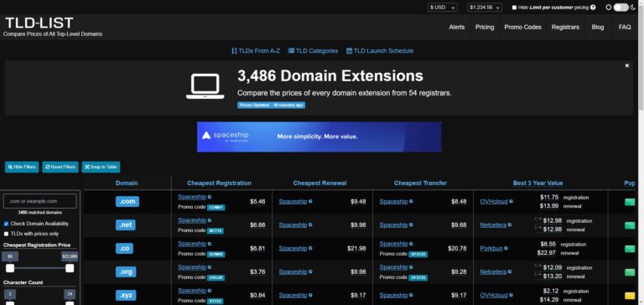
Task: Open Spaceship cheapest registration link for .com
Action: point(192,197)
